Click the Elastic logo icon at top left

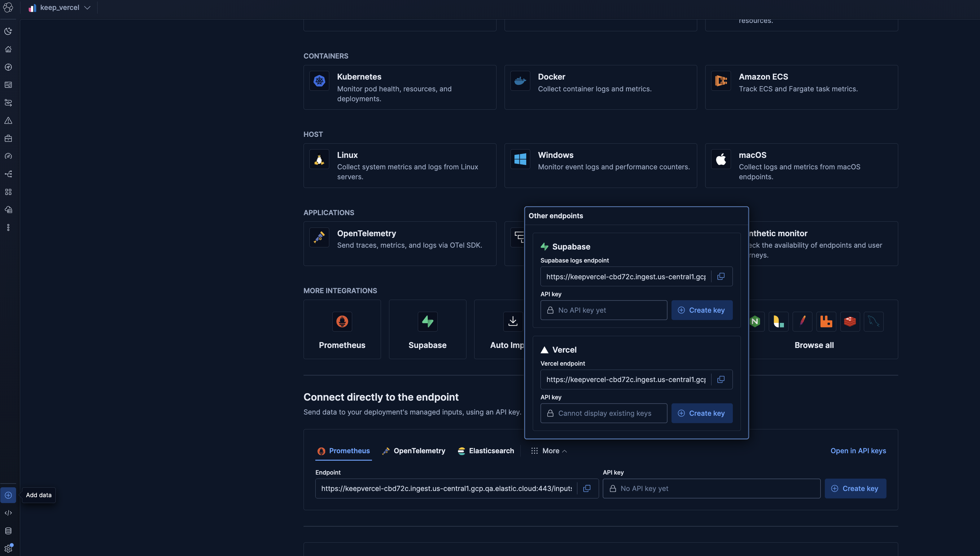8,7
